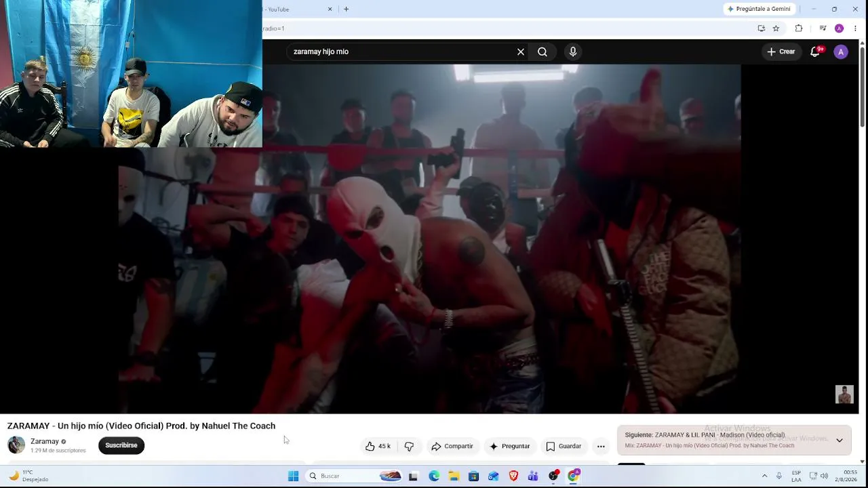Subscribe with the Suscribirse button
The width and height of the screenshot is (868, 488).
tap(121, 445)
